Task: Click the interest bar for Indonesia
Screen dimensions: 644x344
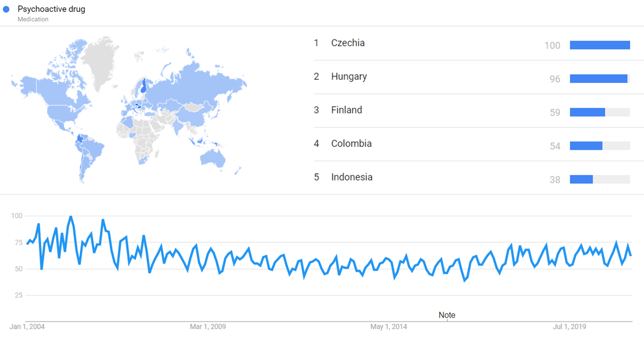Action: pyautogui.click(x=581, y=179)
